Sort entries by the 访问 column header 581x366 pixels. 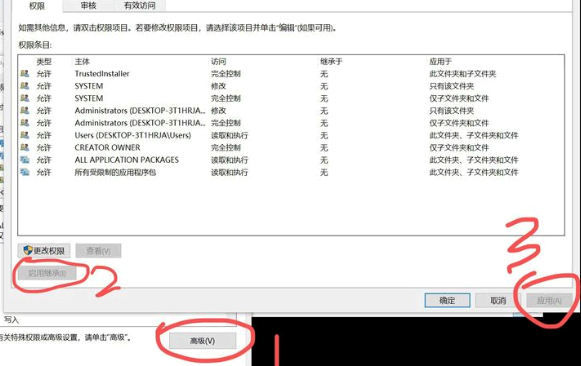point(219,61)
